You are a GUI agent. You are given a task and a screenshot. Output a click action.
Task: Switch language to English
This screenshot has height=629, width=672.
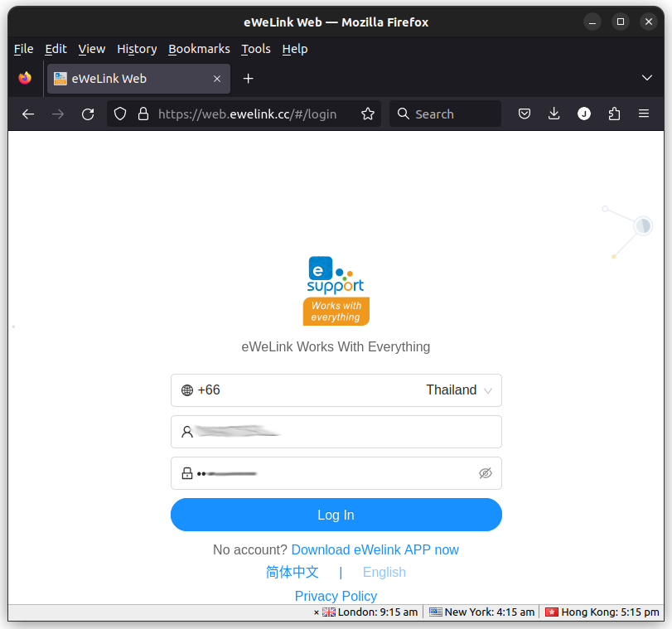click(384, 573)
